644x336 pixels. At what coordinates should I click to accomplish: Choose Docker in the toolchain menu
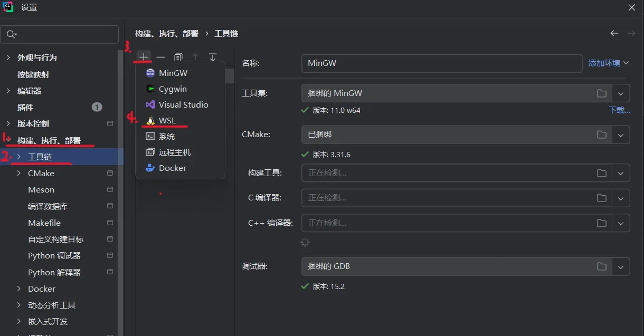172,168
